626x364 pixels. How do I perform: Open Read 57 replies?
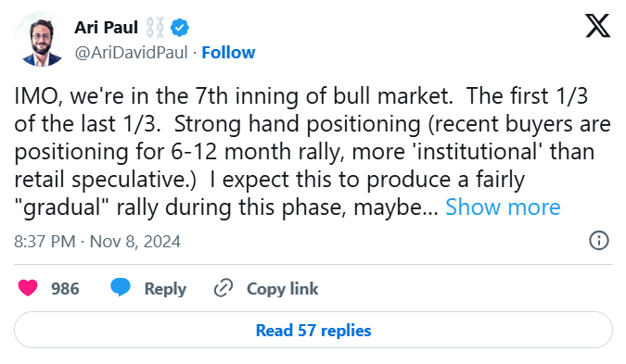click(x=313, y=330)
